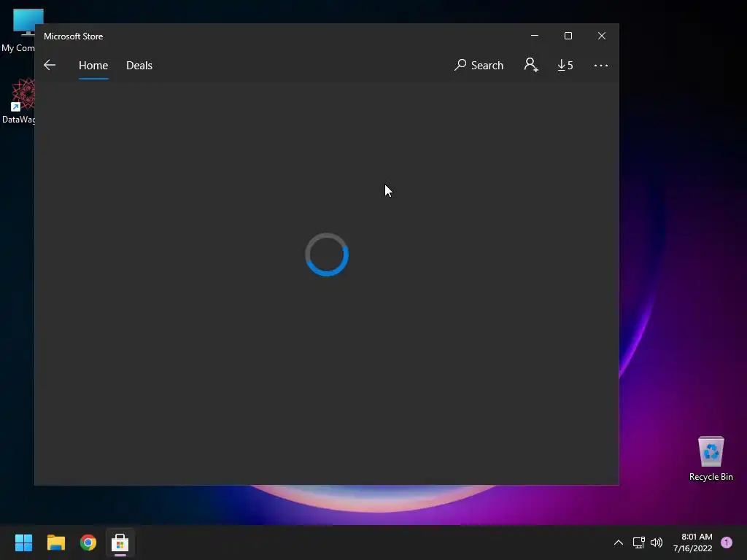
Task: Open the network status tray icon
Action: (x=638, y=542)
